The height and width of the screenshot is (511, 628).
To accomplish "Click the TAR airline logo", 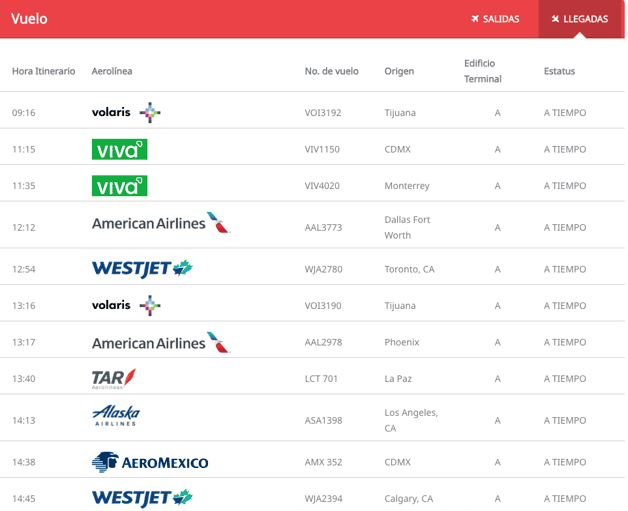I will [x=113, y=378].
